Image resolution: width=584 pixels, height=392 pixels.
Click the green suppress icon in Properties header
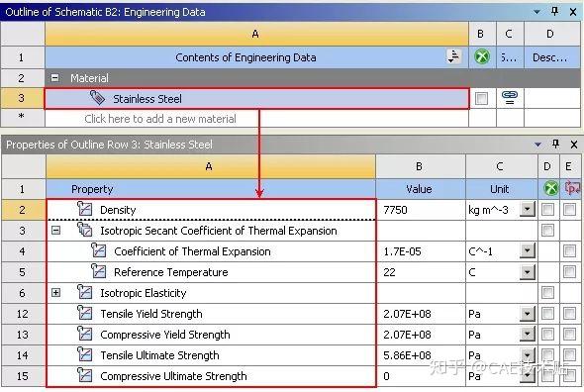(550, 188)
